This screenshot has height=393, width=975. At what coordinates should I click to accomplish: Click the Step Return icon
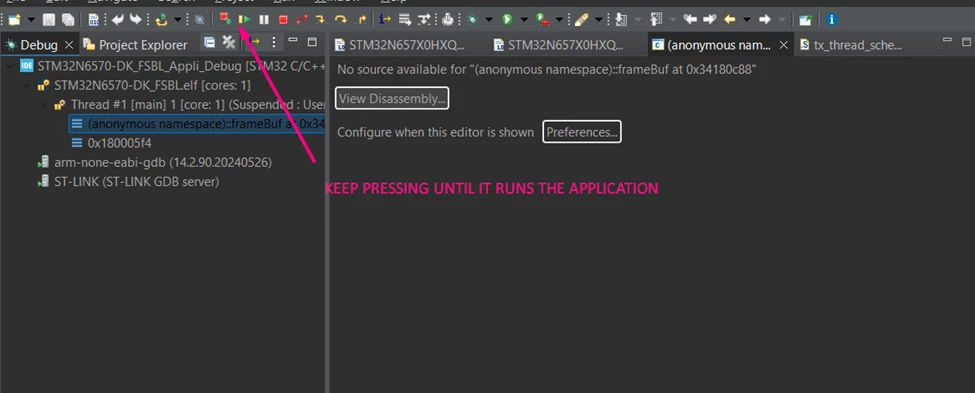click(361, 20)
